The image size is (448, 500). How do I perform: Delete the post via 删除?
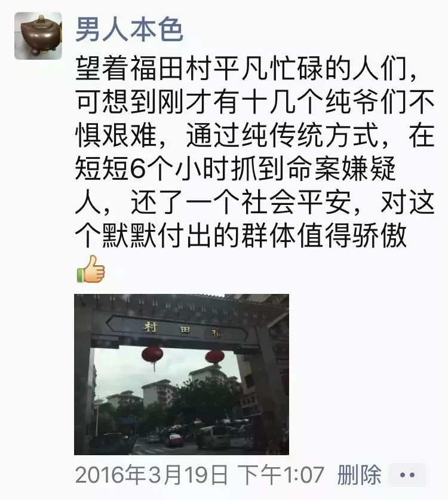coord(359,475)
